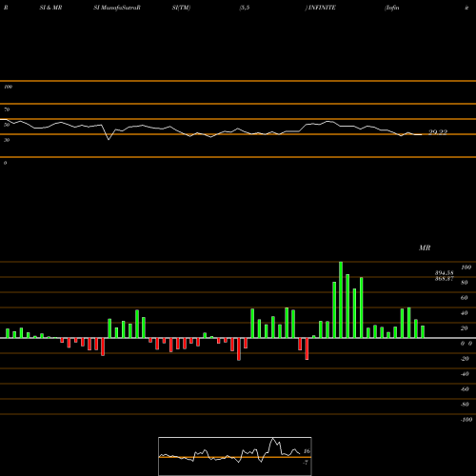Click the '(3,5' parameter text

pos(245,8)
